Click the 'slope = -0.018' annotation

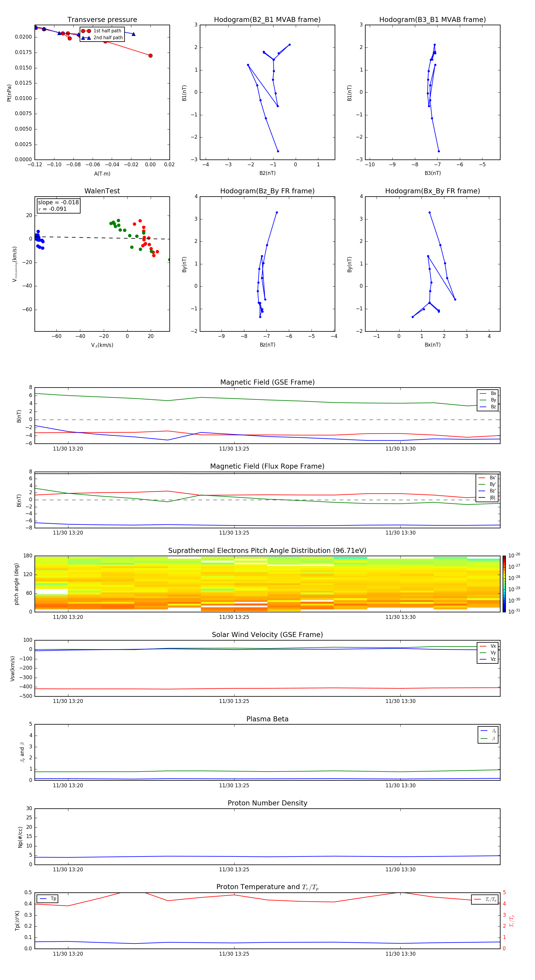58,203
